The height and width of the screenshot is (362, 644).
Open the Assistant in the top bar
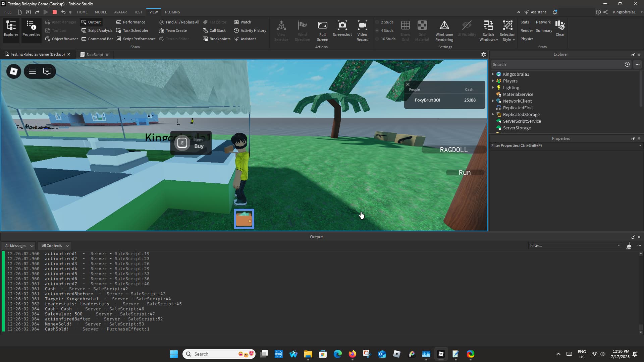coord(535,12)
